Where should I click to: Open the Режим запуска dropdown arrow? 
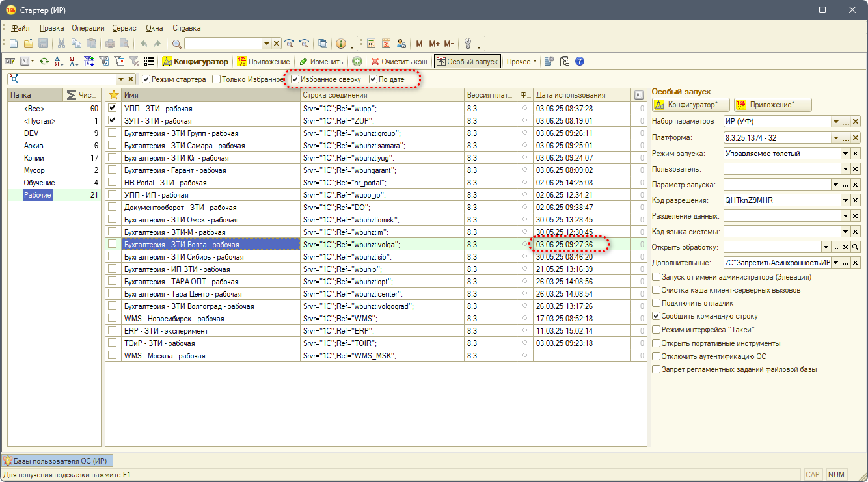pos(846,153)
